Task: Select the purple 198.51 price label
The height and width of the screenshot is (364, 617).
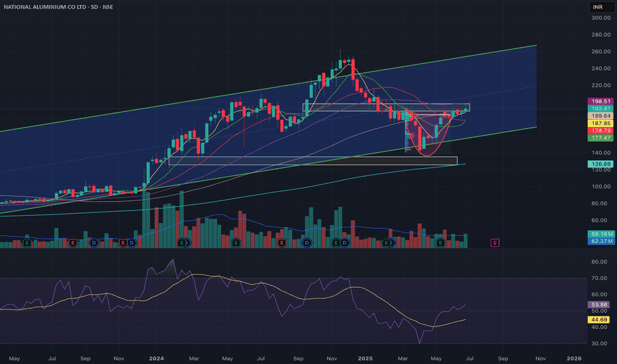Action: click(600, 101)
